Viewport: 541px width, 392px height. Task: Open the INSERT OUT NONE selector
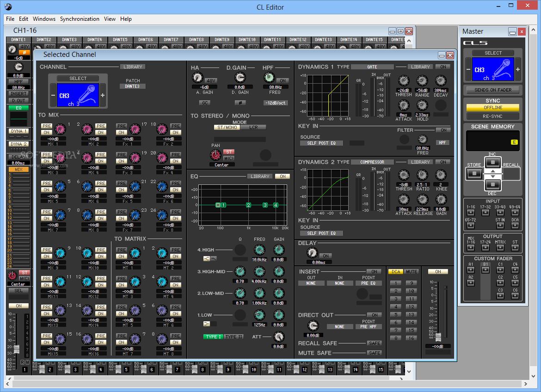[x=311, y=283]
